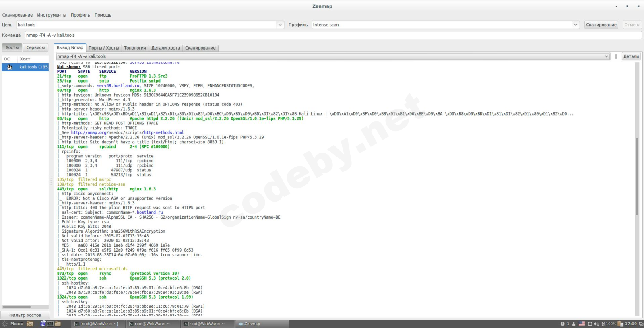Click the '135/tcp filtered msrpc' line
Viewport: 644px width, 328px height.
(84, 179)
